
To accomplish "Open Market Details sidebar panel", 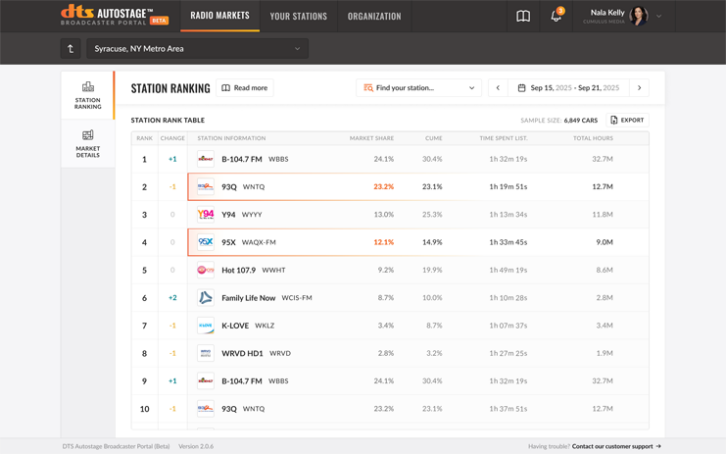I will click(88, 144).
